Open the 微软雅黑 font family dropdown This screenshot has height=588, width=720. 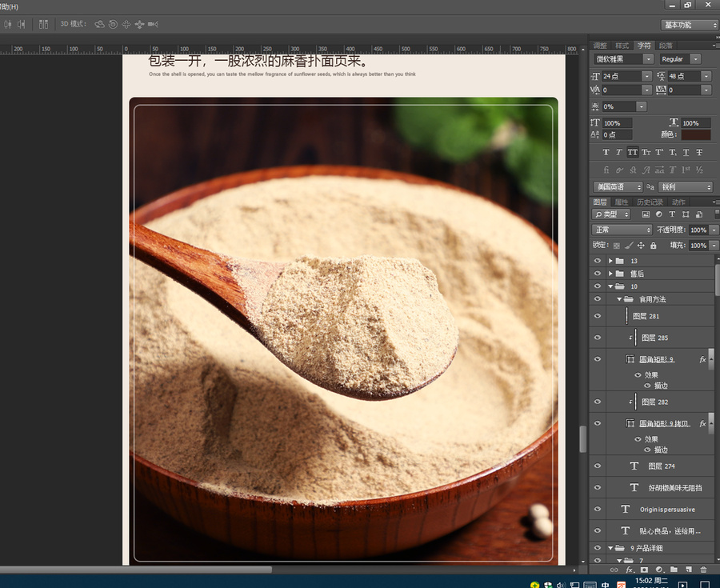(648, 59)
